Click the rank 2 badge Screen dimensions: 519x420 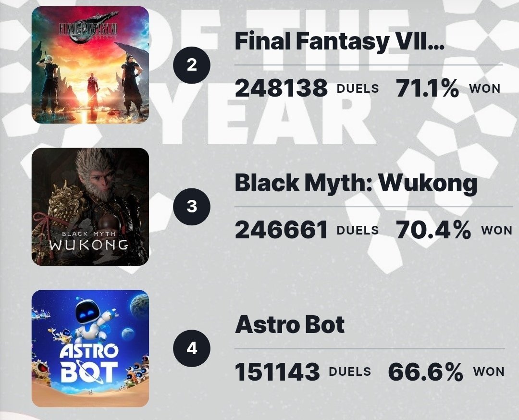(192, 65)
